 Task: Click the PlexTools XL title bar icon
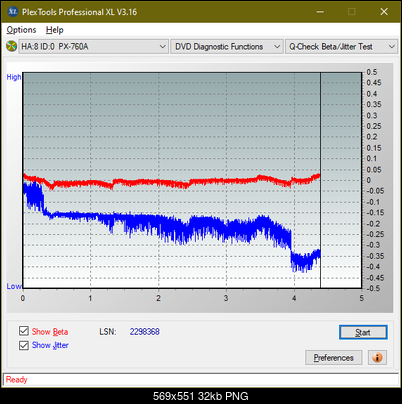[12, 12]
